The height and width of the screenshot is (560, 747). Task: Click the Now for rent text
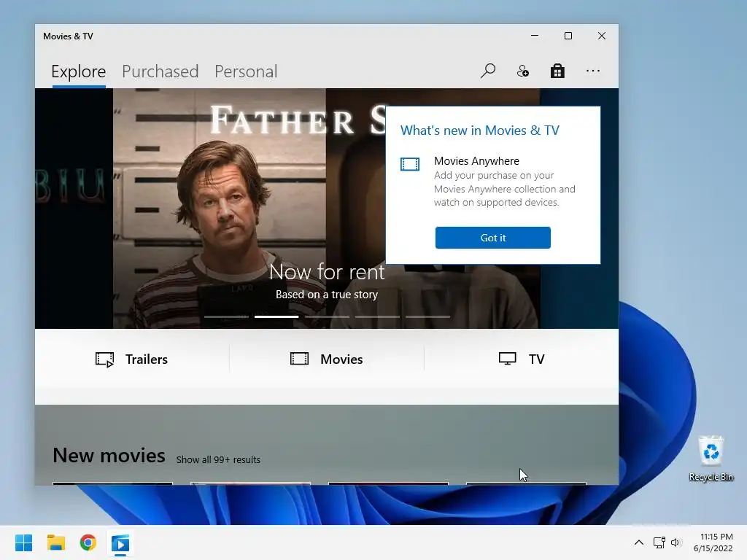pos(327,272)
